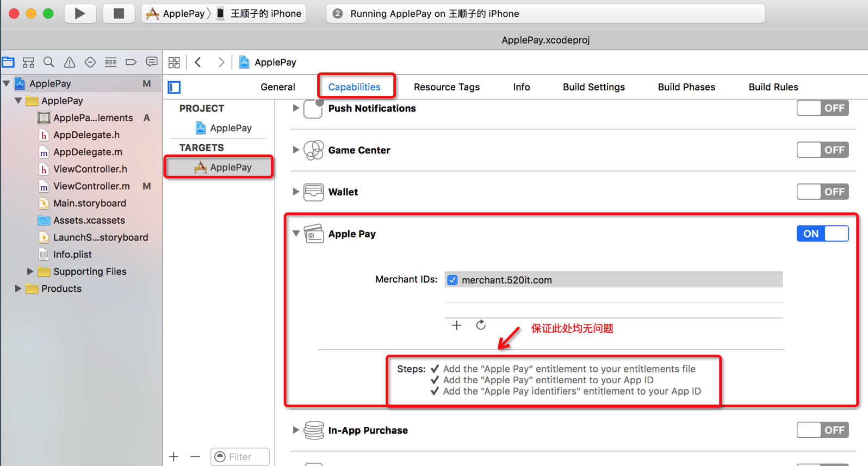Toggle the project and targets list sidebar
The image size is (868, 466).
pyautogui.click(x=174, y=87)
